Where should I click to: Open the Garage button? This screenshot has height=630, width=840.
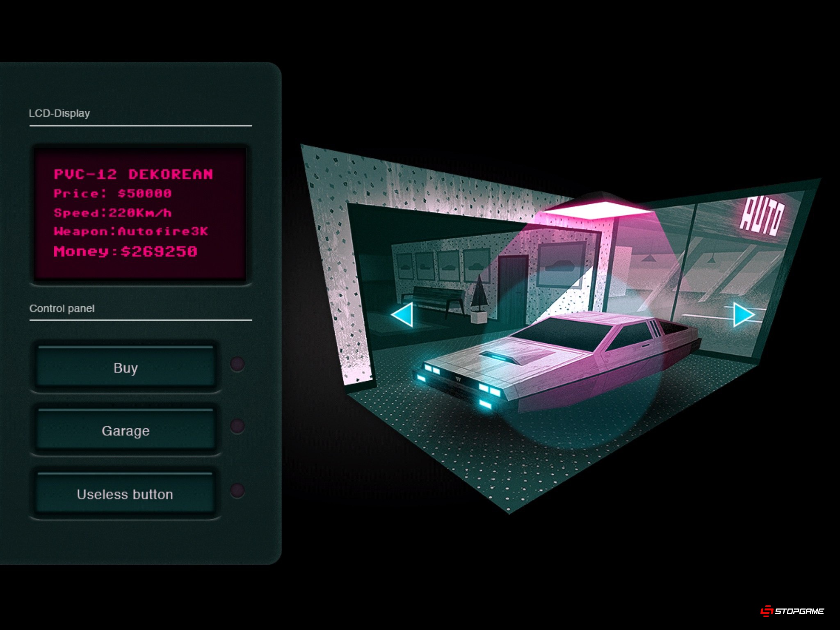(126, 431)
